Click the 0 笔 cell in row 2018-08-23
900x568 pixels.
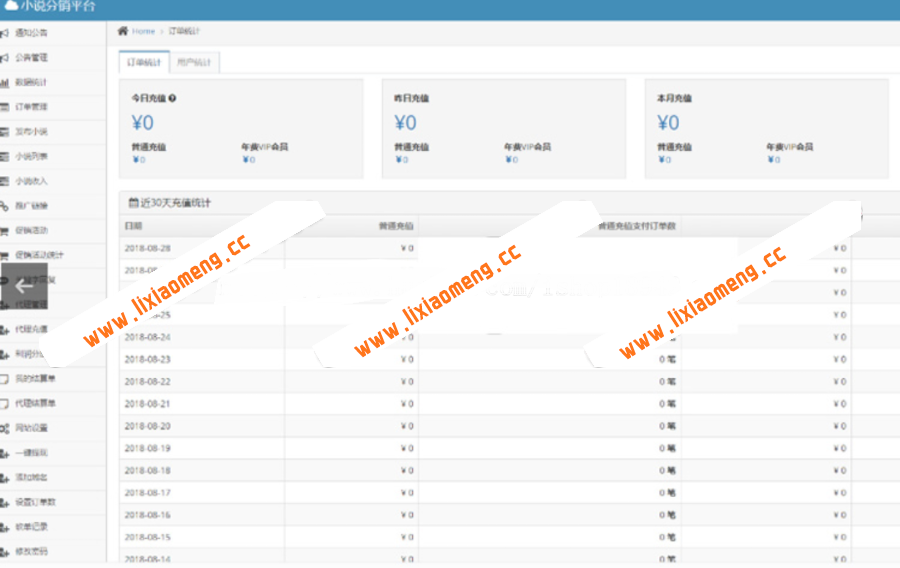click(668, 359)
